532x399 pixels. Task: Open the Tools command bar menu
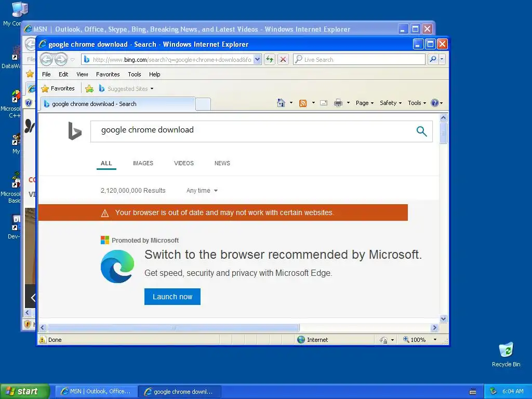click(417, 103)
